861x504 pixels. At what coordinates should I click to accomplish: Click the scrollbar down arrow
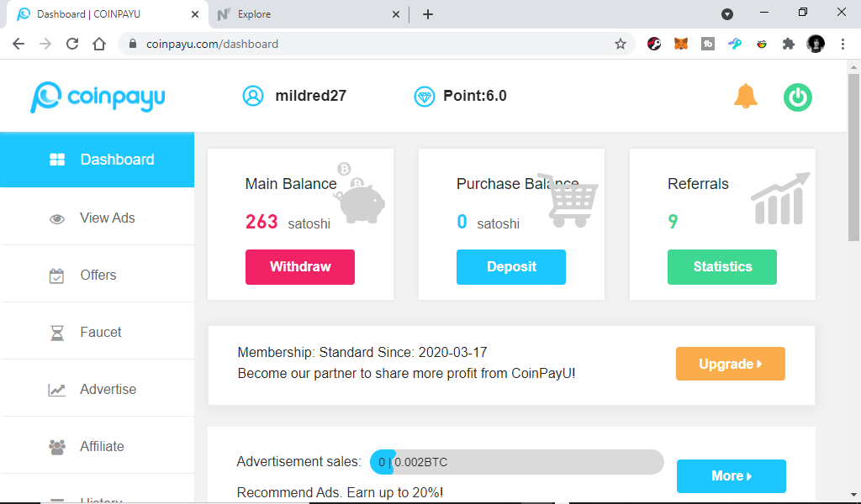pos(853,496)
